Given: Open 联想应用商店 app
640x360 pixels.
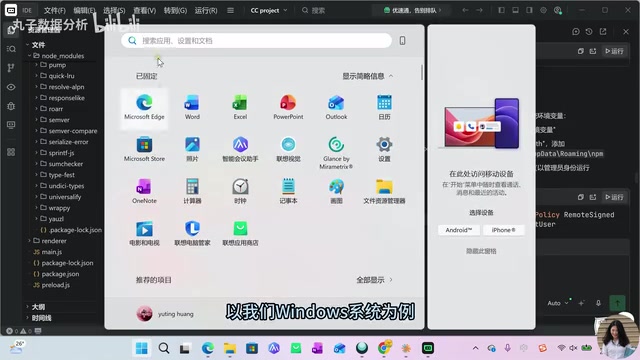Looking at the screenshot, I should click(240, 233).
